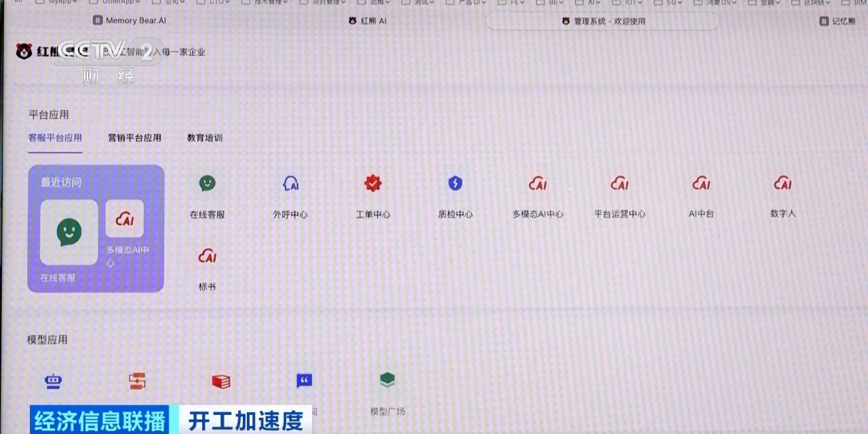Open the 外呼中心 headset icon
Image resolution: width=868 pixels, height=434 pixels.
290,184
